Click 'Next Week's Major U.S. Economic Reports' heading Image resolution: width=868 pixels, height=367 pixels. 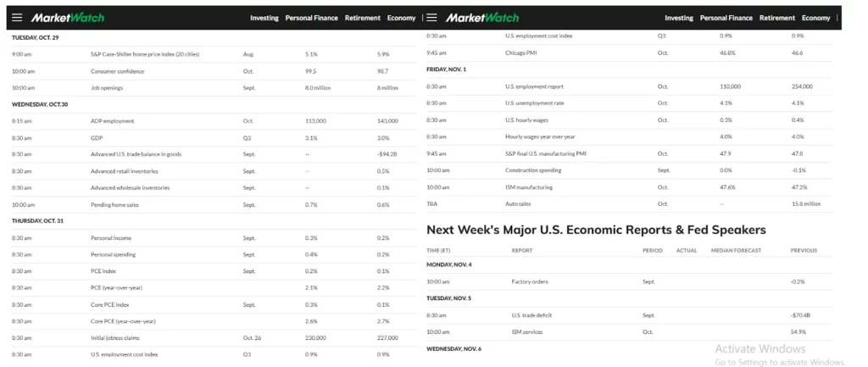pyautogui.click(x=596, y=229)
